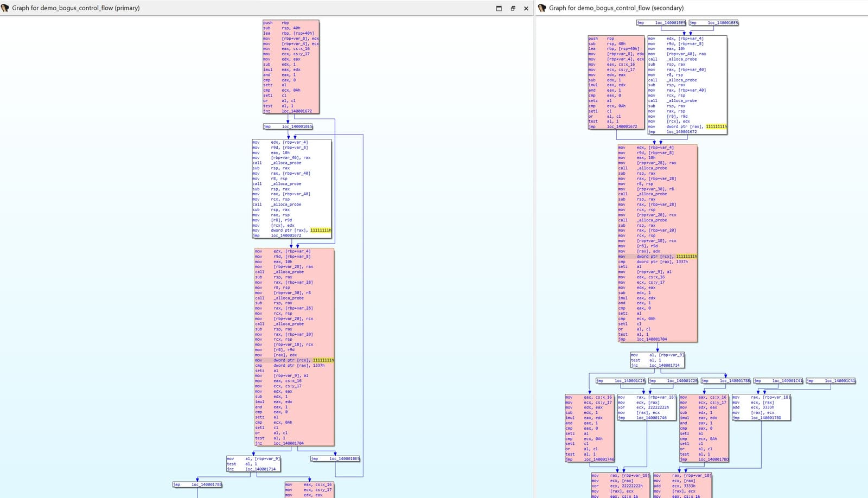Select white block ending with jmp loc_140001746
868x498 pixels.
(x=647, y=407)
